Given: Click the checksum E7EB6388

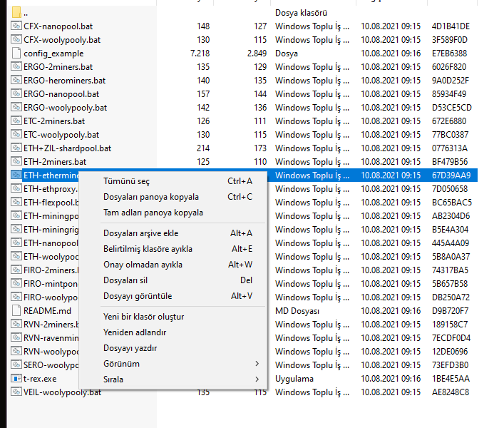Looking at the screenshot, I should click(449, 53).
